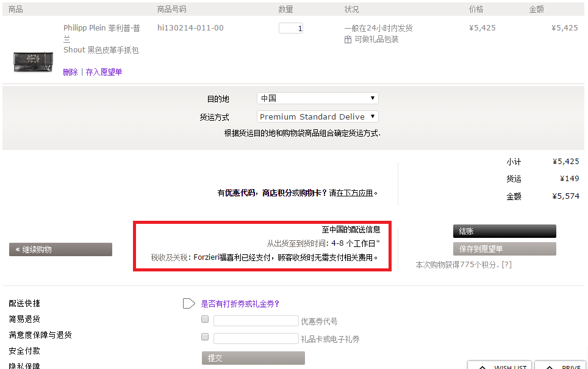Viewport: 588px width, 369px height.
Task: Tick the 优惠券代号 checkbox
Action: click(205, 319)
